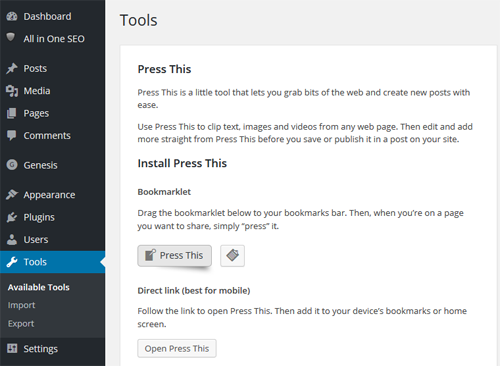The height and width of the screenshot is (366, 500).
Task: Select Users in the admin menu
Action: pos(36,239)
